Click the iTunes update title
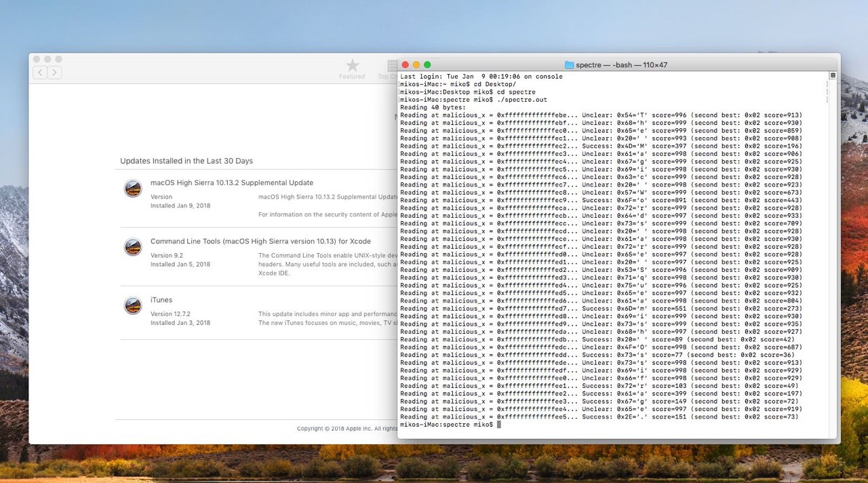 point(161,300)
